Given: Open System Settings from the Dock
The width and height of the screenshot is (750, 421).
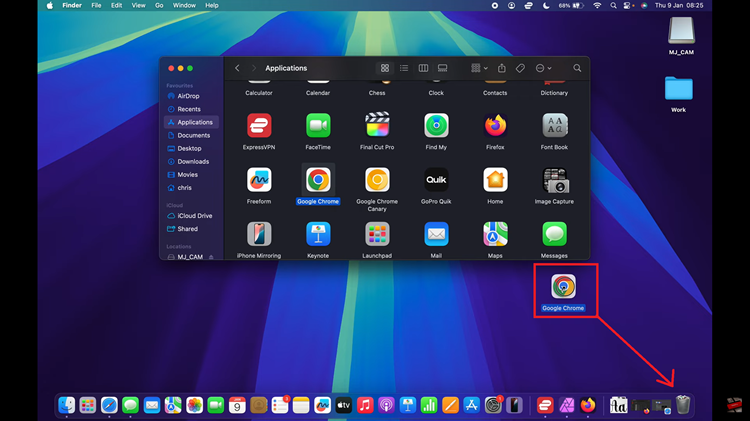Looking at the screenshot, I should click(493, 405).
